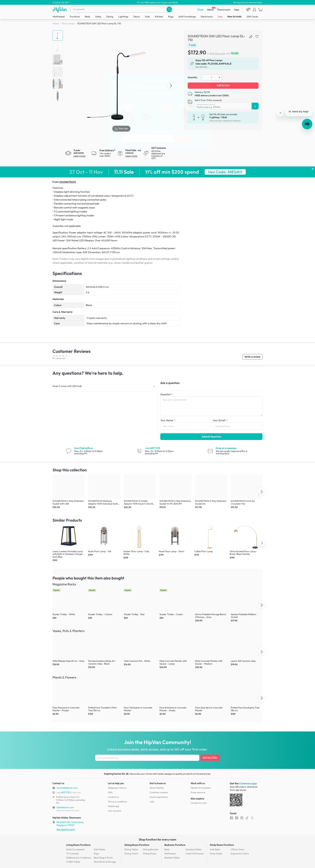
Task: Advance the Shop this collection carousel
Action: click(x=262, y=492)
